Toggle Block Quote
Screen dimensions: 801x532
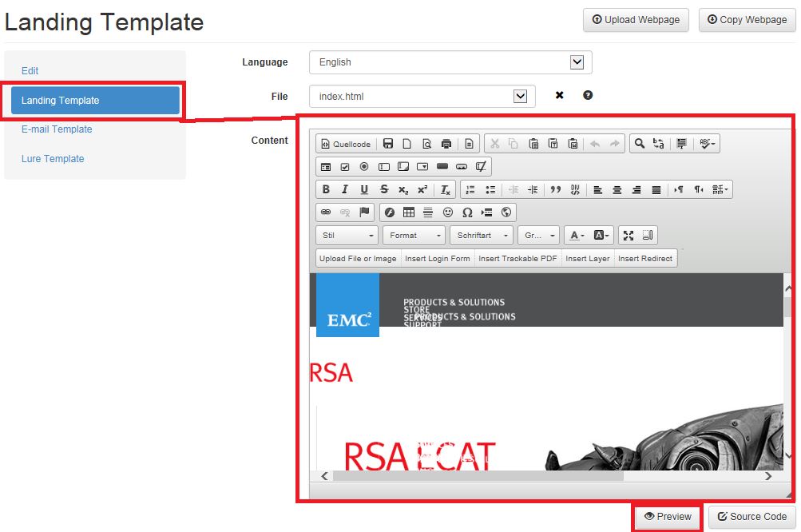[555, 189]
